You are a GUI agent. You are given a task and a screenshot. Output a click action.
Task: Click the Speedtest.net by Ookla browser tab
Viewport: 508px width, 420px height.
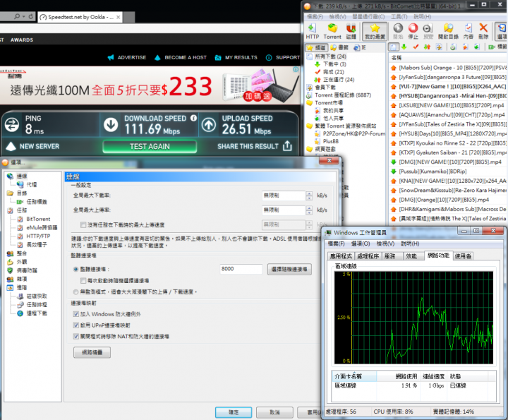pos(80,17)
